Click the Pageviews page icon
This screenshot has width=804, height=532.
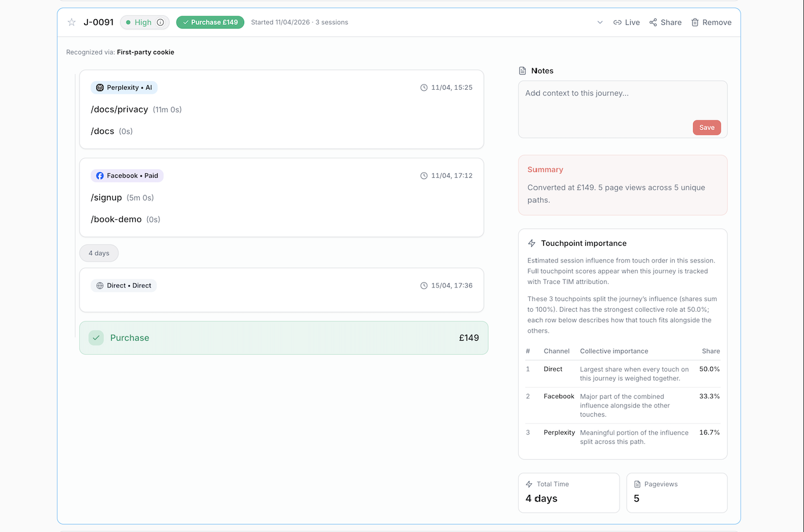coord(637,484)
